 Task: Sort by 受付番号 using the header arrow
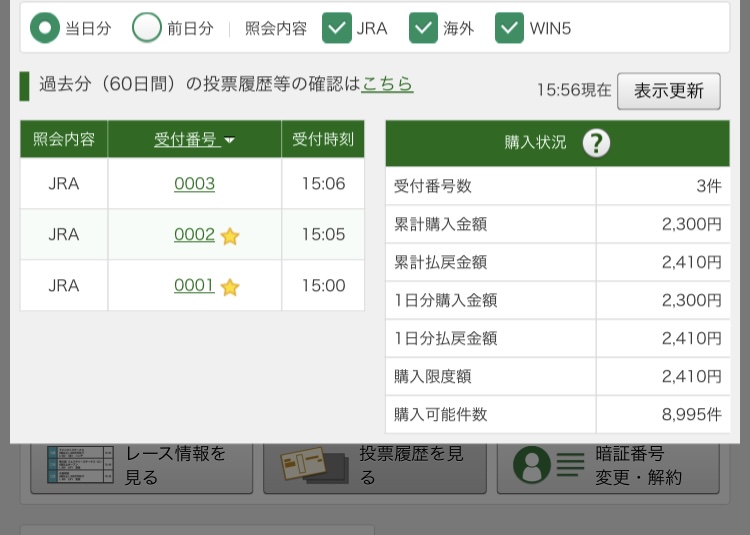pyautogui.click(x=230, y=141)
